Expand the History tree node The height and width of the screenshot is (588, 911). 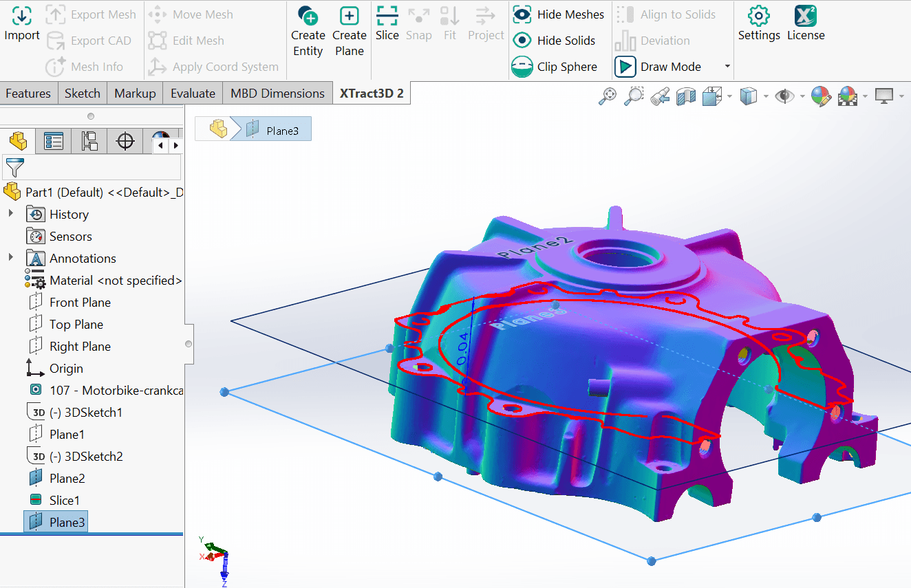click(11, 214)
